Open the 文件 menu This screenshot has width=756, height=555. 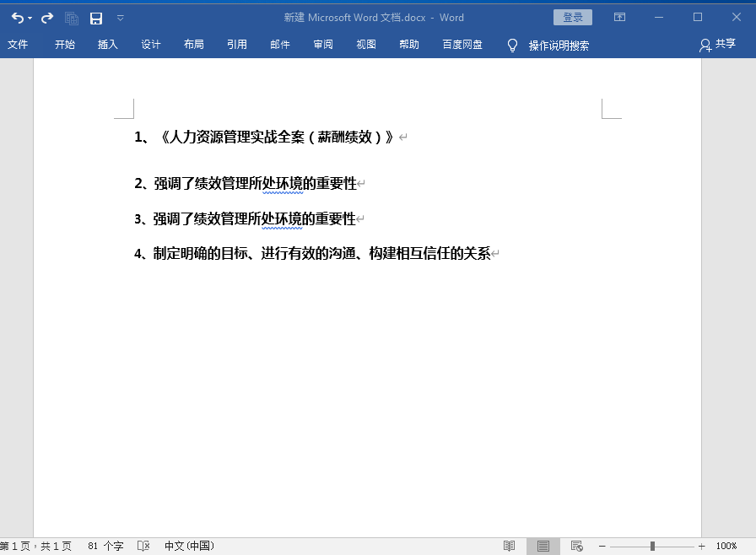click(18, 45)
